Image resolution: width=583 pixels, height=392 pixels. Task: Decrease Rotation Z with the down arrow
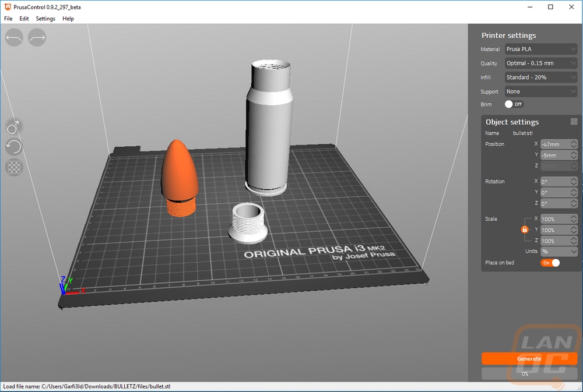pos(574,206)
